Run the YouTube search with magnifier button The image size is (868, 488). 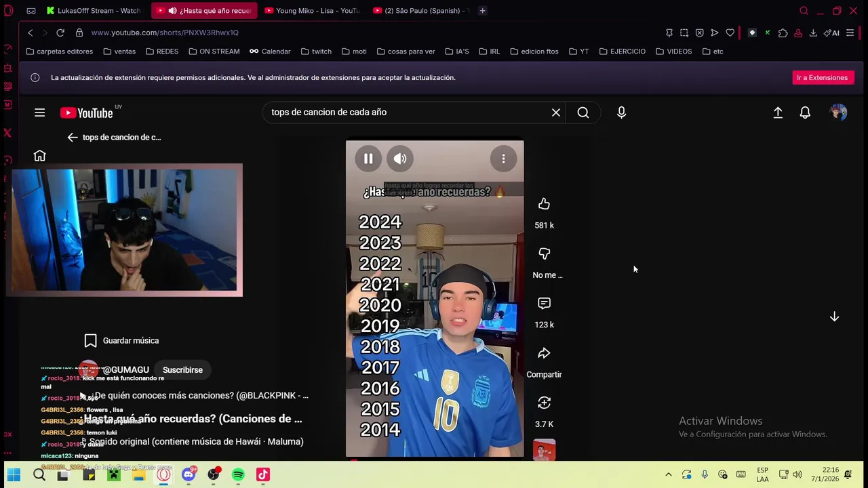(x=583, y=113)
